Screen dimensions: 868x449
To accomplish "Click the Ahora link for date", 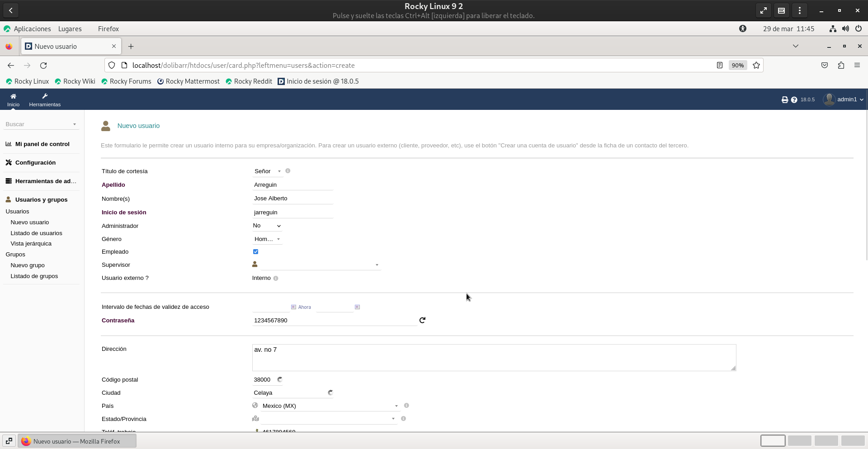I will pyautogui.click(x=304, y=307).
